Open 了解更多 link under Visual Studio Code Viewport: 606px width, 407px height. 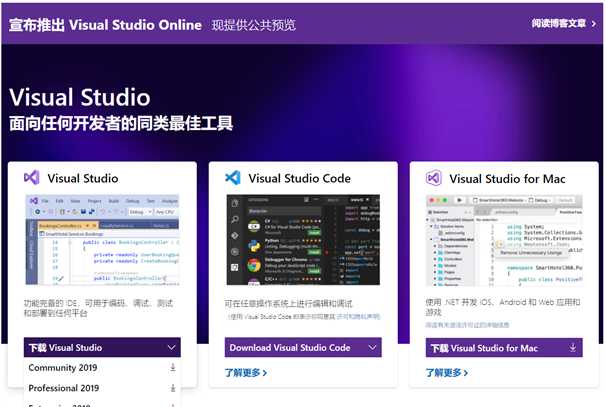click(x=246, y=373)
